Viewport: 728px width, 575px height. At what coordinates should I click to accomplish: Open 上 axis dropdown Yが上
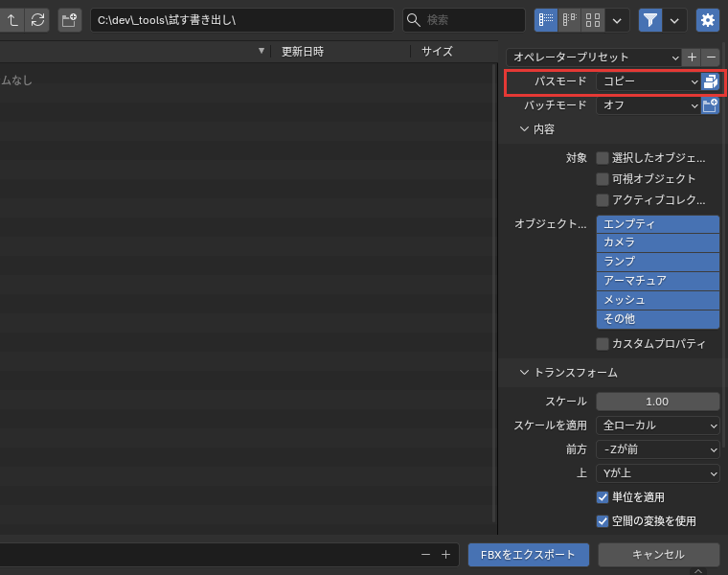pos(658,473)
